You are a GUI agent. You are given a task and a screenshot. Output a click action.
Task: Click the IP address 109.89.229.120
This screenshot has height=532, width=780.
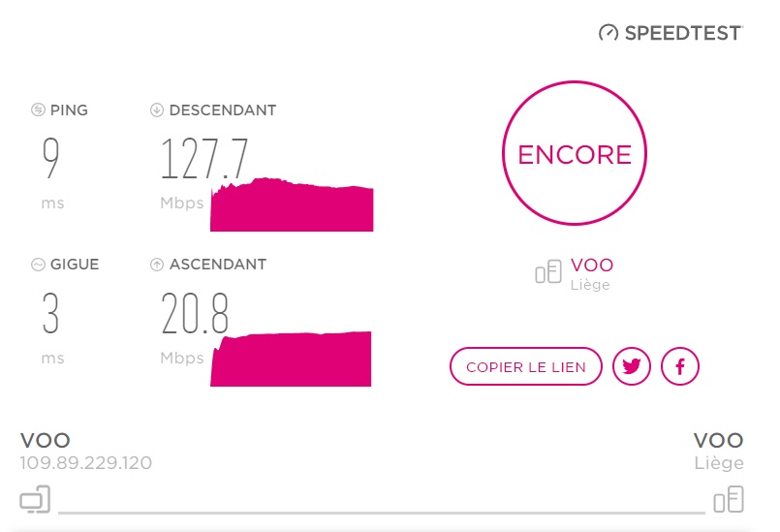pos(86,463)
